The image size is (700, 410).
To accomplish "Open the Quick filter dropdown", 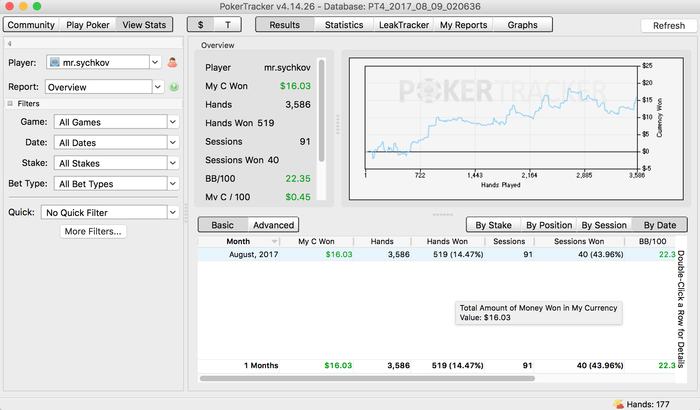I will pyautogui.click(x=173, y=212).
